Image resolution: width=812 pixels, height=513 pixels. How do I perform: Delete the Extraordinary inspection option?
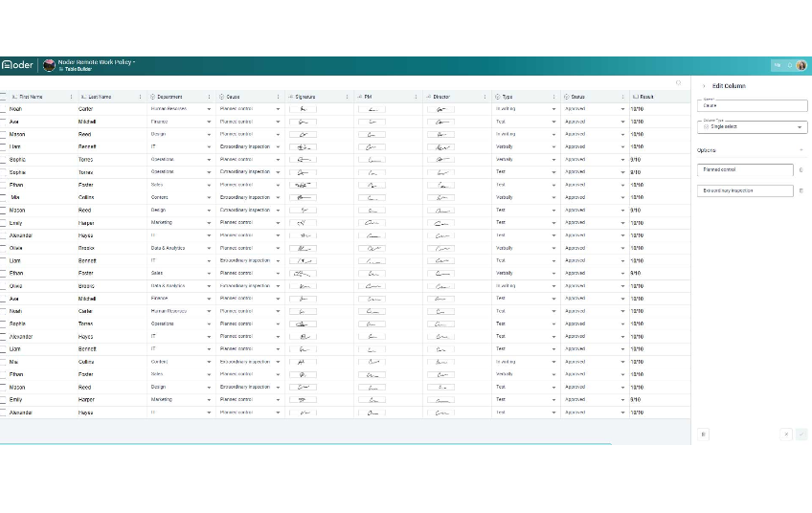click(801, 190)
